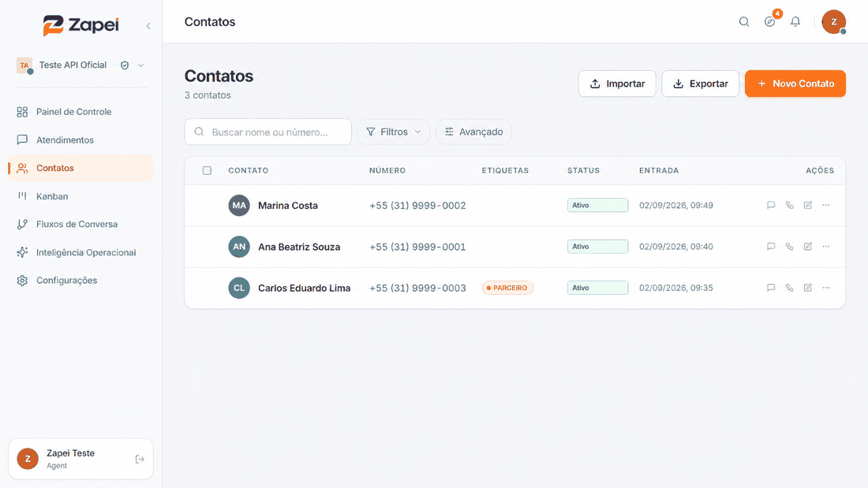This screenshot has width=868, height=488.
Task: Click Marina Costa's MA avatar
Action: (239, 205)
